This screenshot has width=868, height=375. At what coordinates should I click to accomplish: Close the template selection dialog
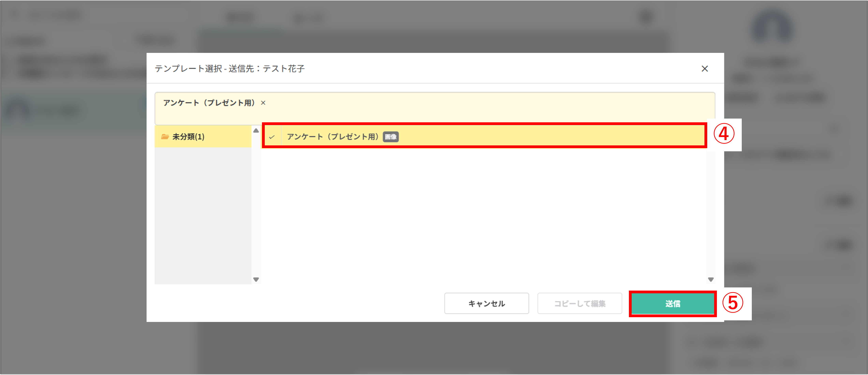point(704,69)
